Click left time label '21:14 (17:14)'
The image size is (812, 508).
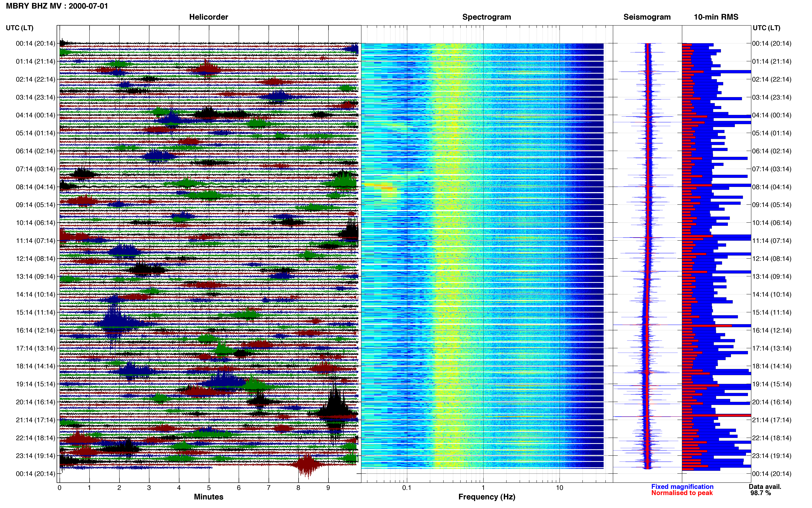tap(35, 420)
